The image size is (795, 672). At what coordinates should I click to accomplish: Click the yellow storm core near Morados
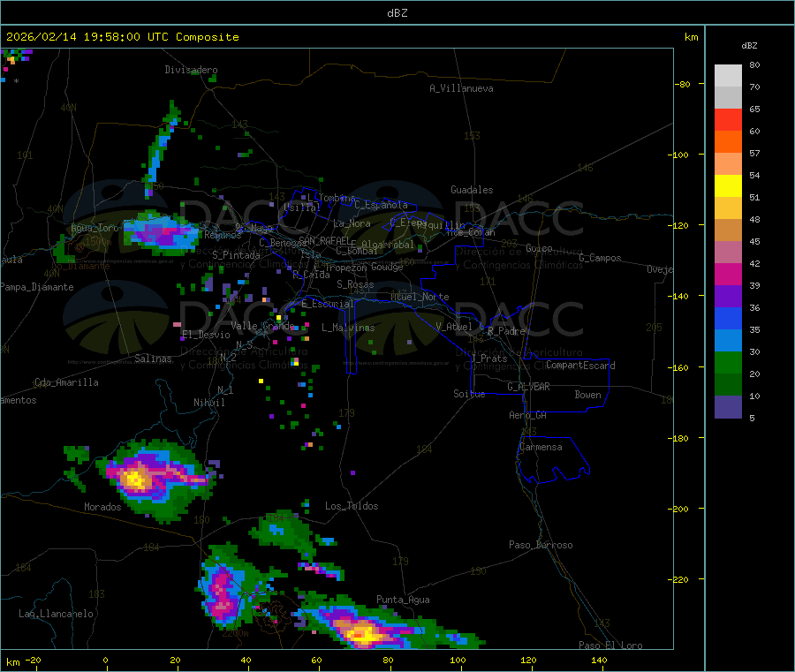click(135, 479)
